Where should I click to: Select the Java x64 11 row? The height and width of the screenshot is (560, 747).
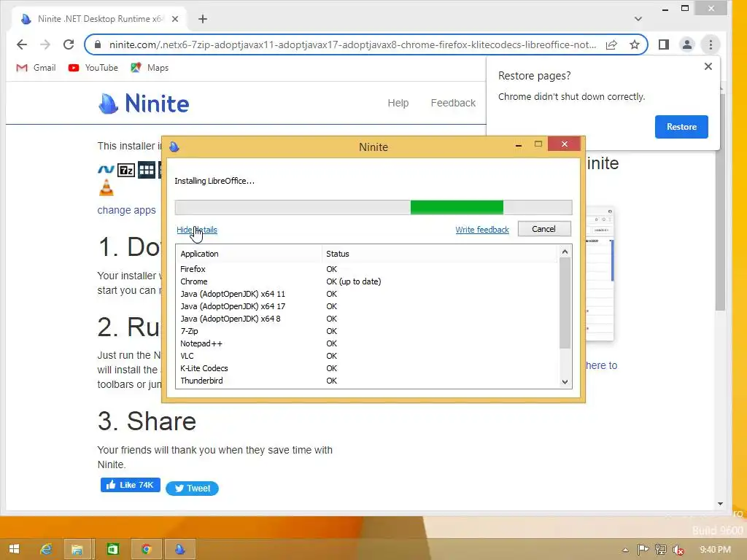[367, 294]
